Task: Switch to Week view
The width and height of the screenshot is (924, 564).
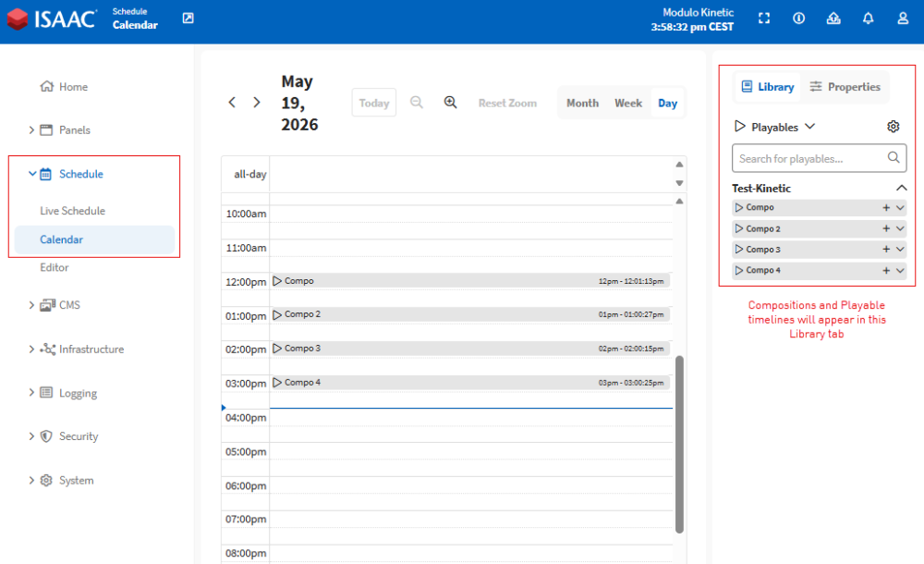Action: coord(628,103)
